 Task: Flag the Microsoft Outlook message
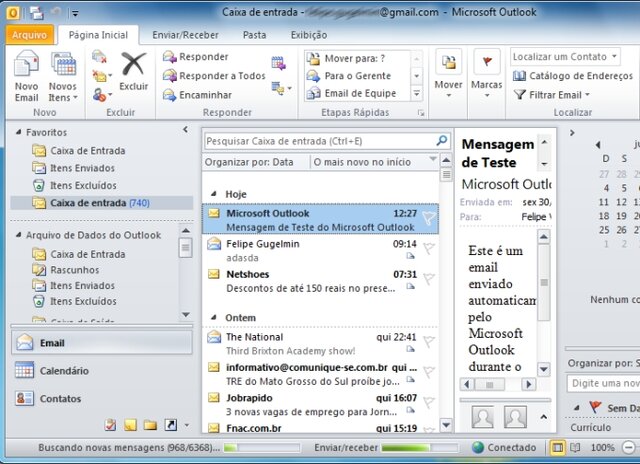[x=429, y=218]
